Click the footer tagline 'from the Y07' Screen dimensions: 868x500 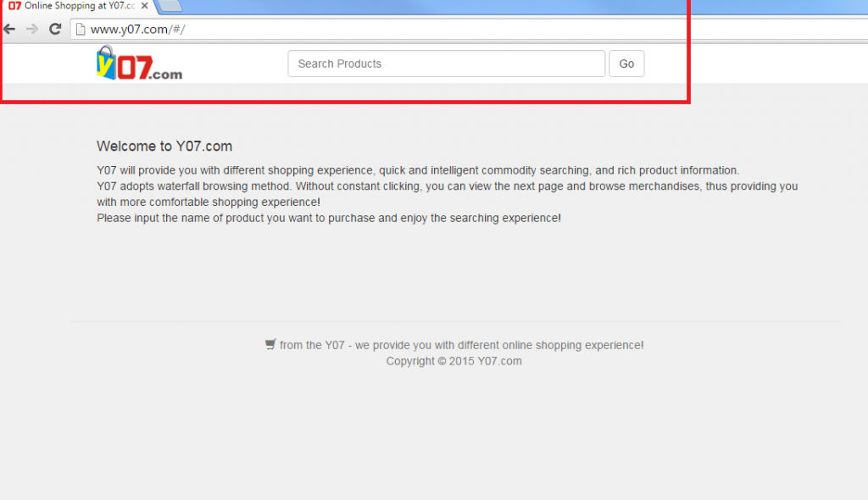pyautogui.click(x=461, y=345)
